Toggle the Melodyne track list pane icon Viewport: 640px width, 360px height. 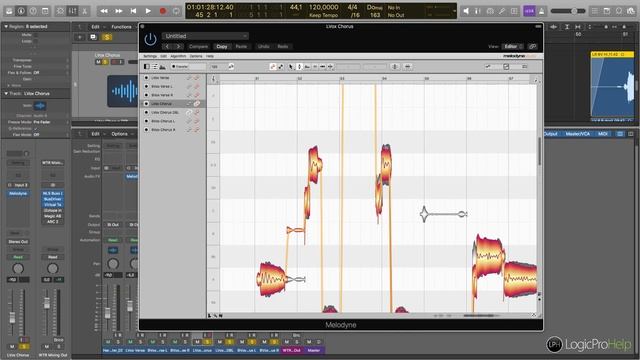pos(155,67)
